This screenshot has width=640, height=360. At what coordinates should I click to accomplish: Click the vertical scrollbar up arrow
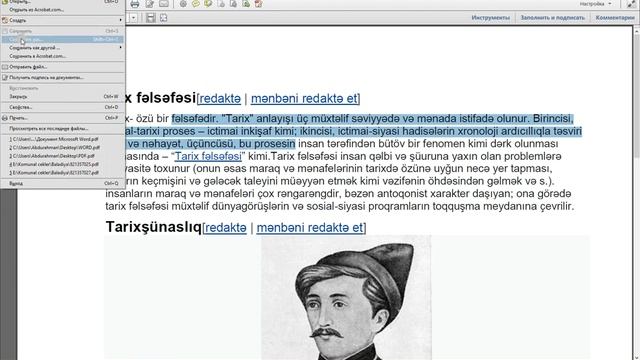(x=636, y=30)
